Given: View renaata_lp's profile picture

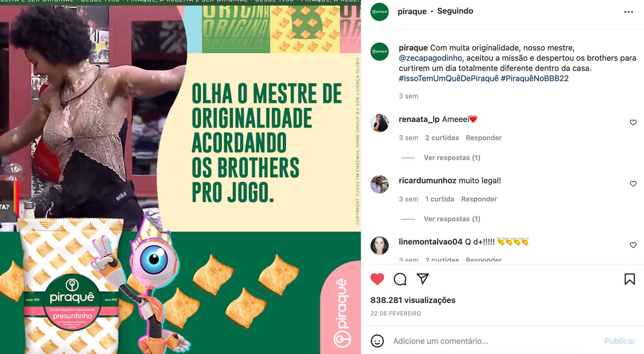Looking at the screenshot, I should pos(379,123).
